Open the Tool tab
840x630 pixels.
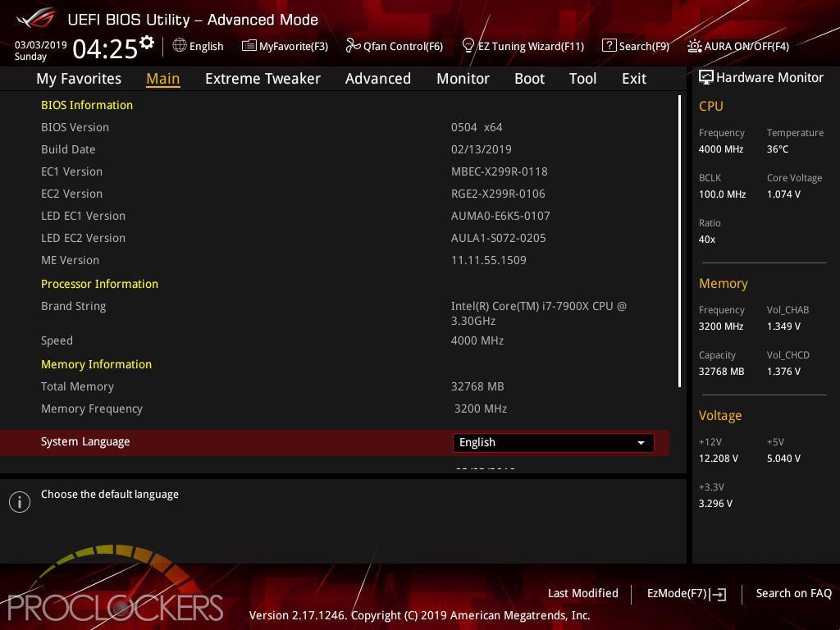click(x=582, y=79)
